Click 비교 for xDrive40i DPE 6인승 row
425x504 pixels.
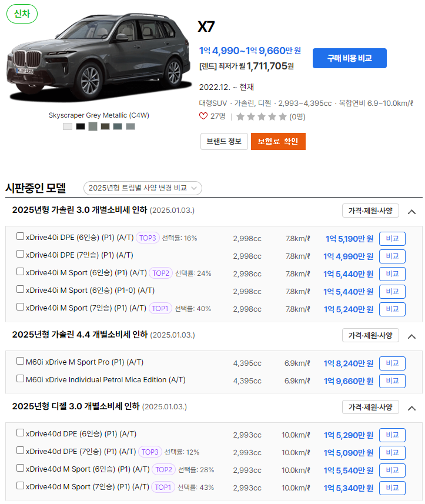pos(392,239)
